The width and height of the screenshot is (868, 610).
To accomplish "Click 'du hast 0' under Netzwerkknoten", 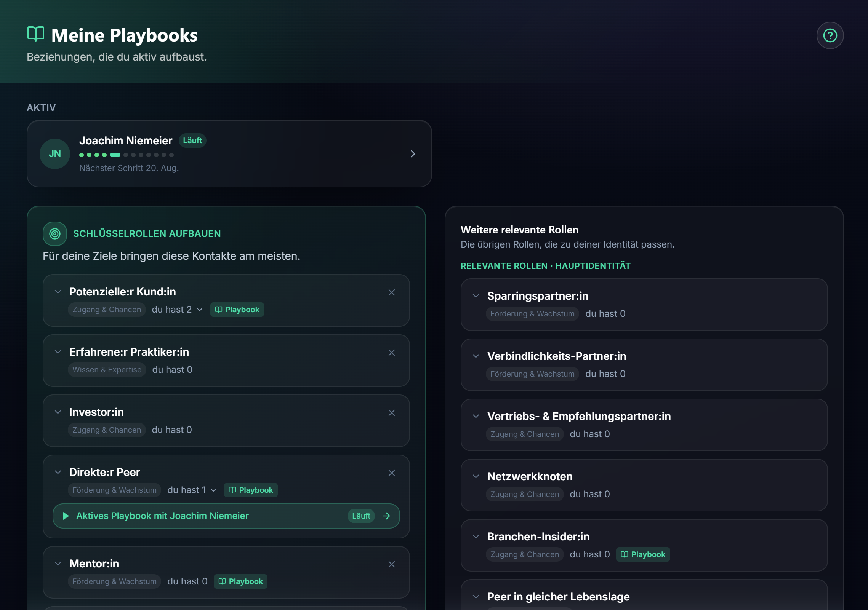I will coord(590,494).
